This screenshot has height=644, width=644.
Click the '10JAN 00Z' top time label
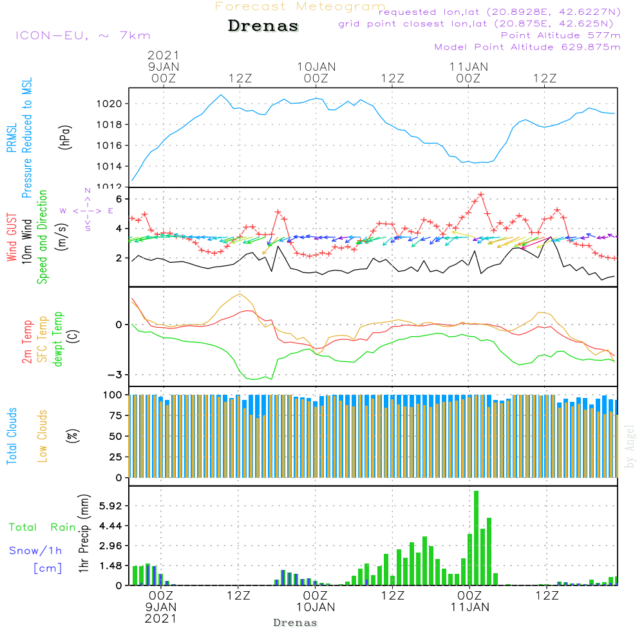pyautogui.click(x=316, y=72)
